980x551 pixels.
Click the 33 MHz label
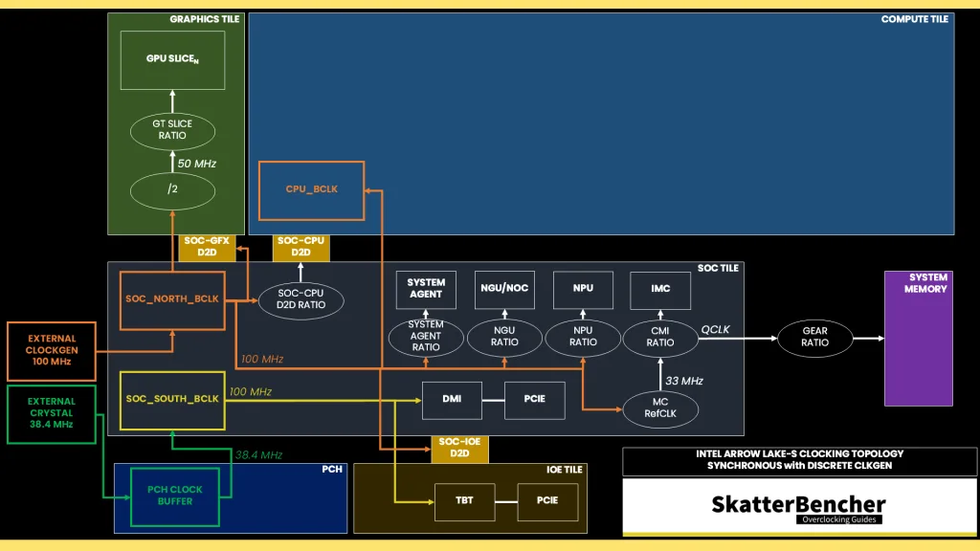point(684,381)
